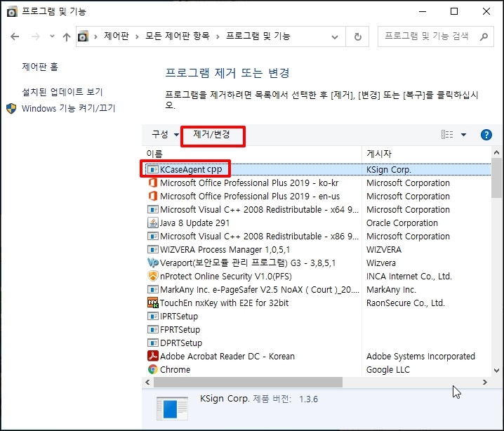
Task: Click the WIZVERA Process Manager icon
Action: [x=153, y=249]
